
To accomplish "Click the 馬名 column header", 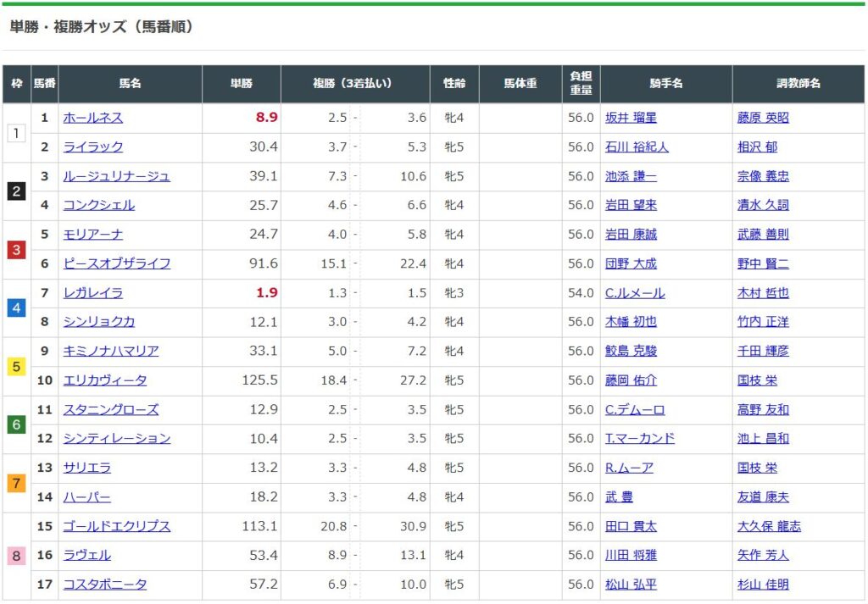I will pyautogui.click(x=130, y=84).
